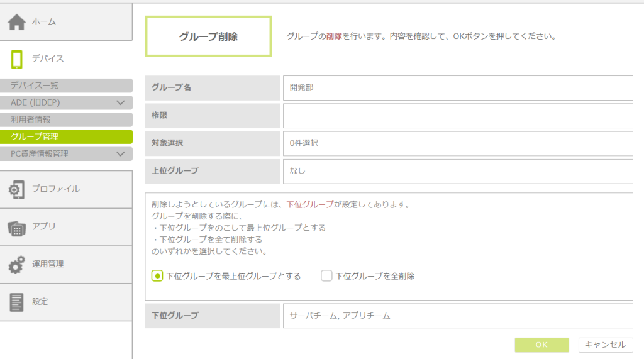Click the Home house icon
The image size is (644, 359).
point(16,21)
